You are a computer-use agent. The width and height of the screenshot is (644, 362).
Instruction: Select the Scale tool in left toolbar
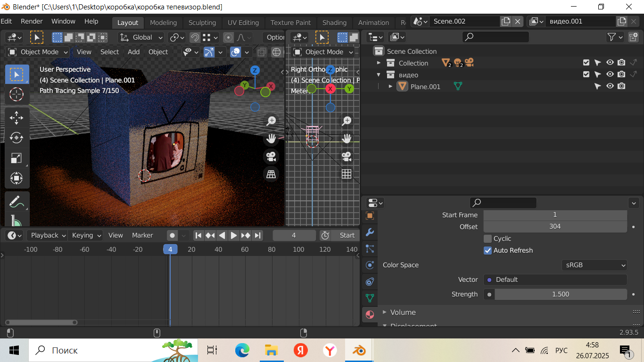[x=17, y=158]
